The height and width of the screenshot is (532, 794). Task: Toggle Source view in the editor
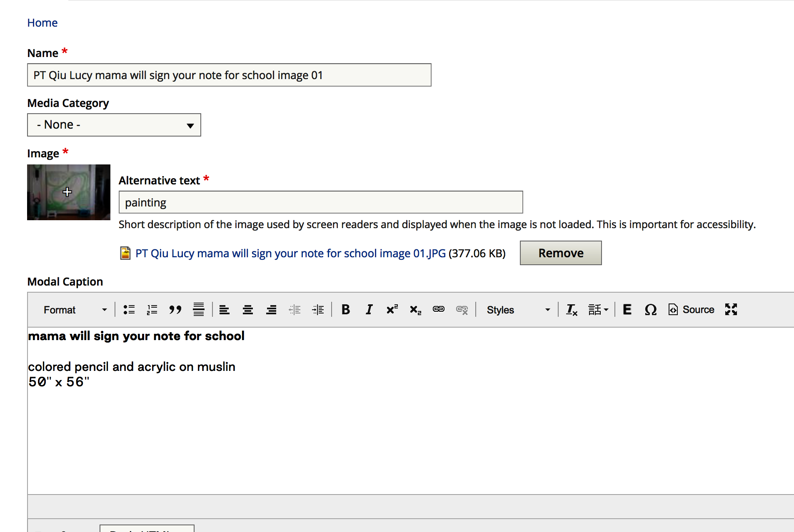692,310
